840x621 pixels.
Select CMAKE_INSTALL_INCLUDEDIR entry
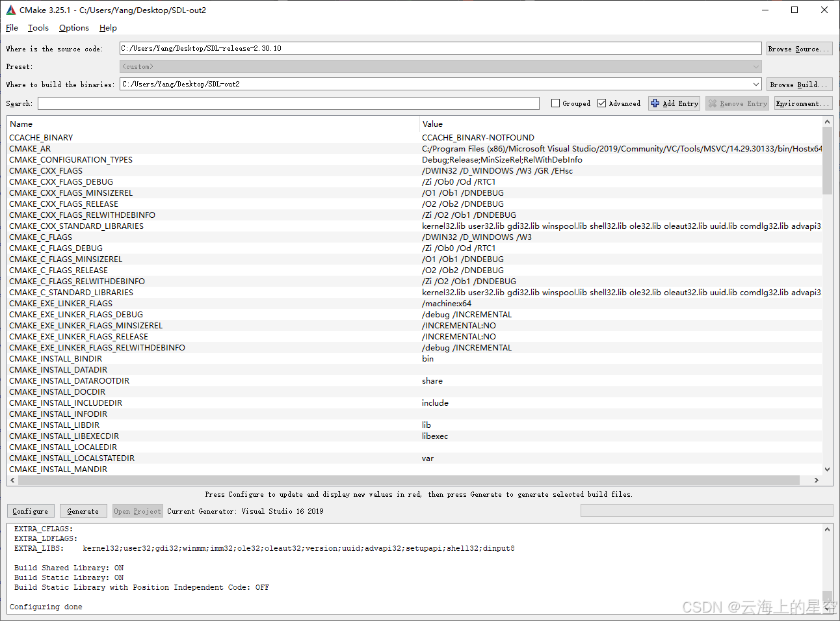tap(66, 403)
